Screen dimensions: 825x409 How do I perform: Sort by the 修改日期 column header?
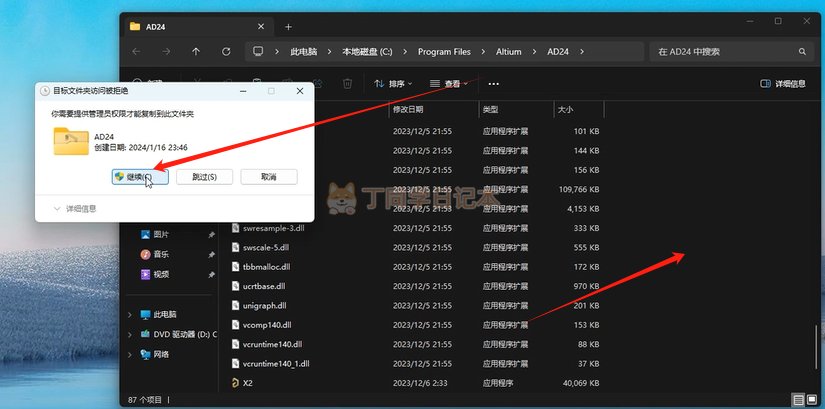pos(408,109)
